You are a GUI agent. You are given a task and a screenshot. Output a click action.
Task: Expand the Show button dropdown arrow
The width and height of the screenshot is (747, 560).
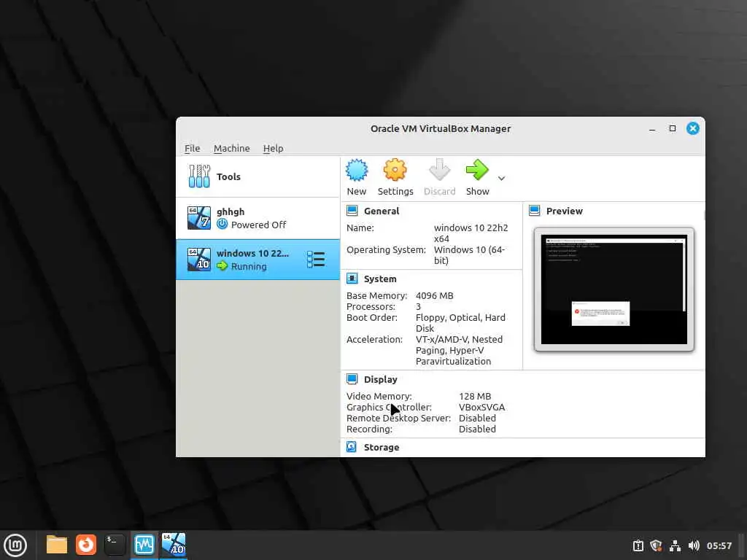[x=501, y=178]
